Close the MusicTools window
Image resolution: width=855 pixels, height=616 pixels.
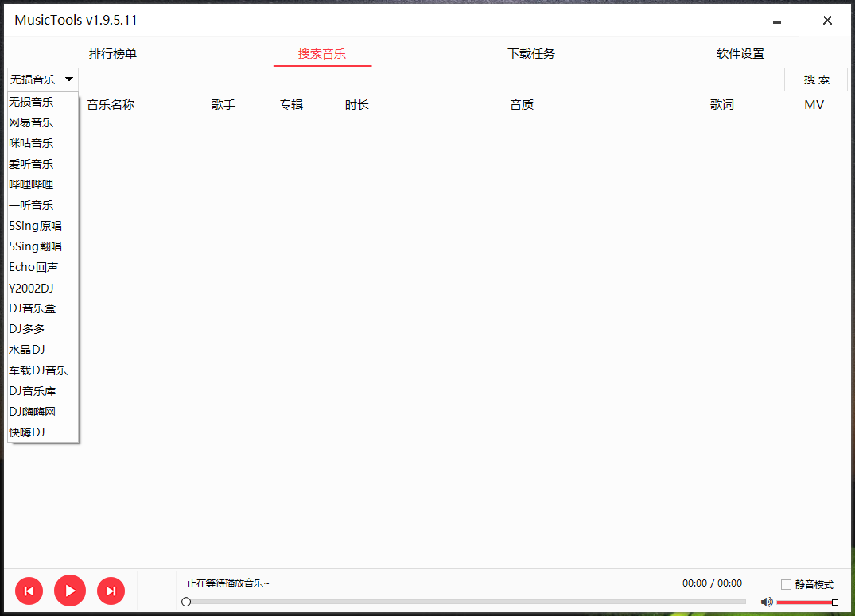(827, 20)
